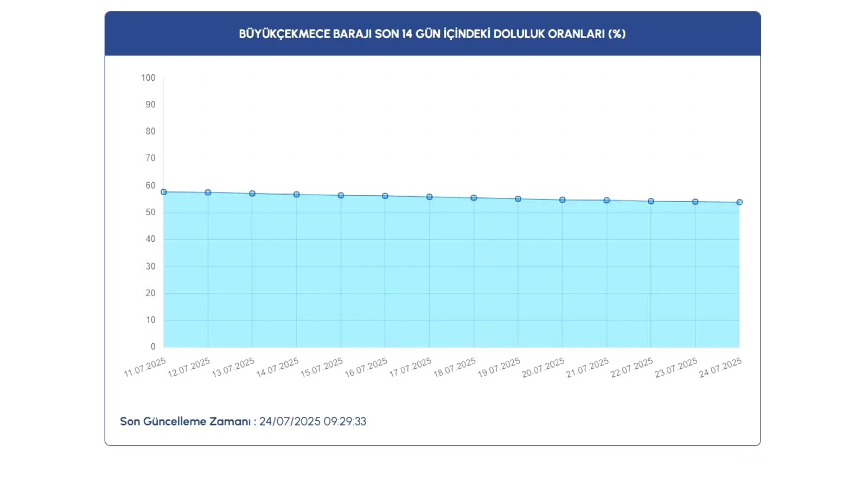Select the 14.07.2025 data point marker
The width and height of the screenshot is (868, 488).
[297, 195]
